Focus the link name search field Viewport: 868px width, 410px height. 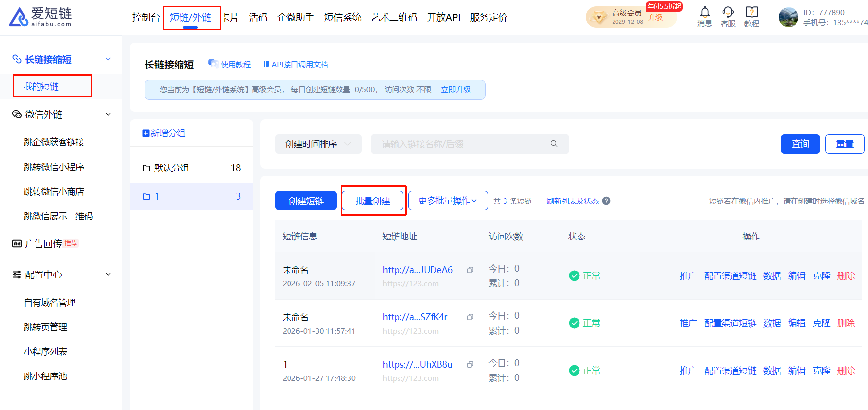point(461,144)
